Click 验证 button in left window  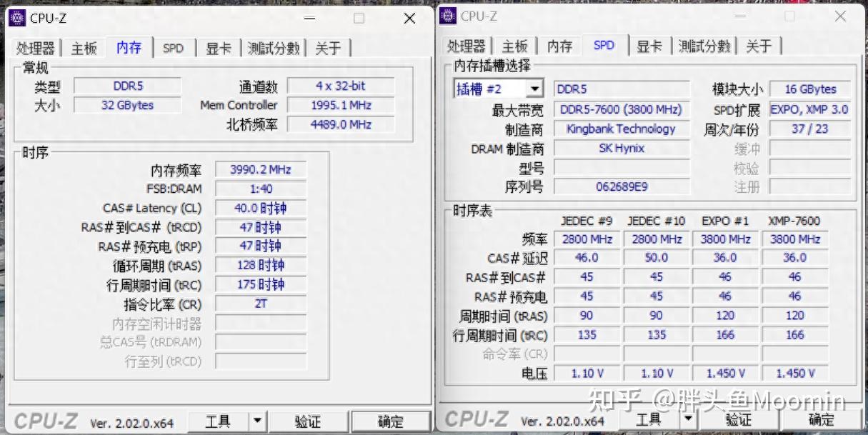tap(308, 421)
